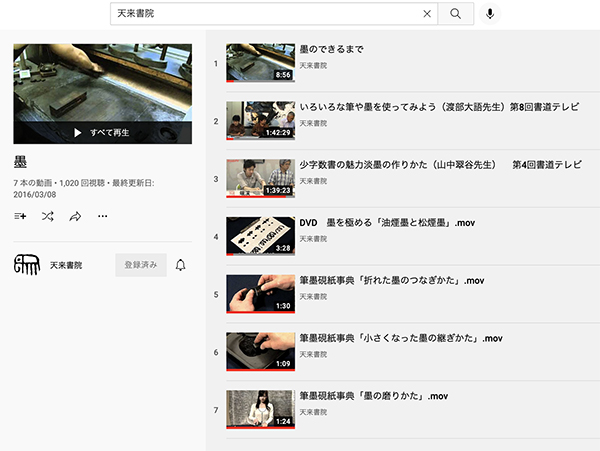The image size is (600, 451).
Task: Shuffle the 墨 playlist
Action: (x=48, y=216)
